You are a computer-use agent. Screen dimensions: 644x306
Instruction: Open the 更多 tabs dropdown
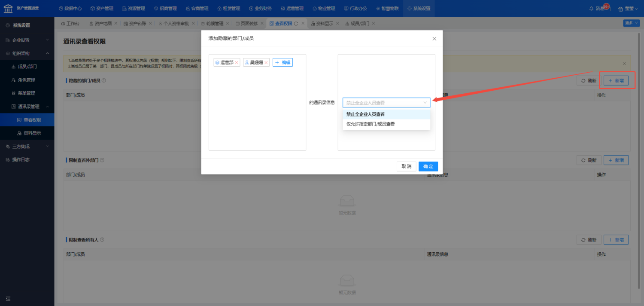631,23
